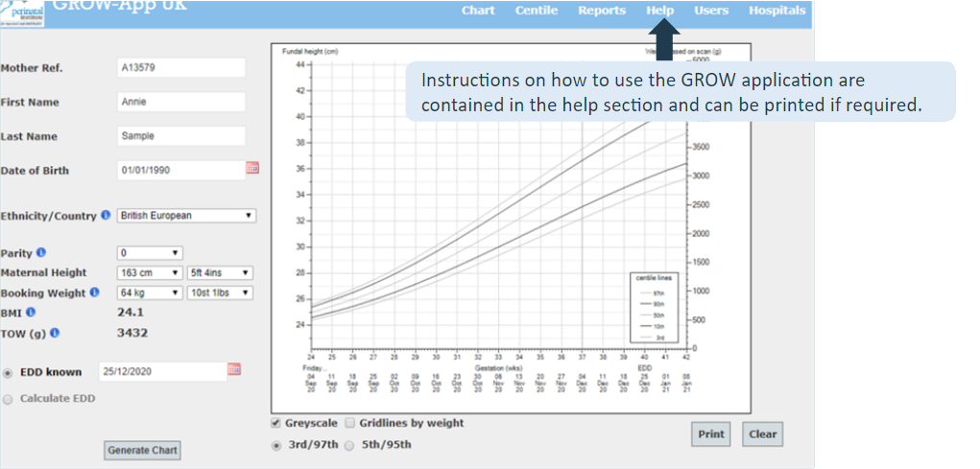
Task: Open the EDD calendar picker
Action: [234, 369]
